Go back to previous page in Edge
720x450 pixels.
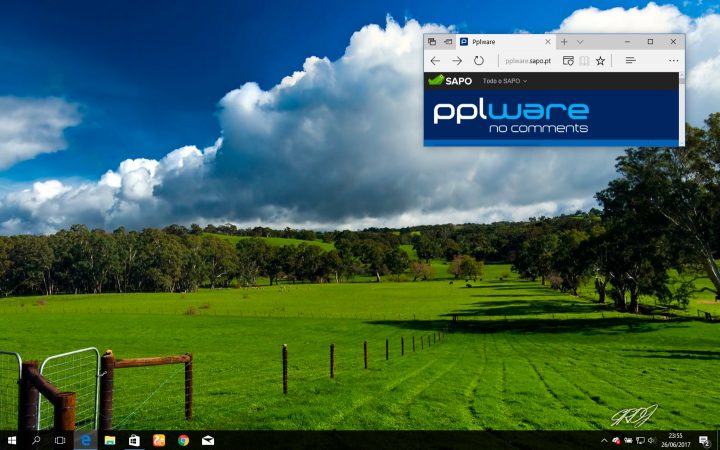point(435,61)
